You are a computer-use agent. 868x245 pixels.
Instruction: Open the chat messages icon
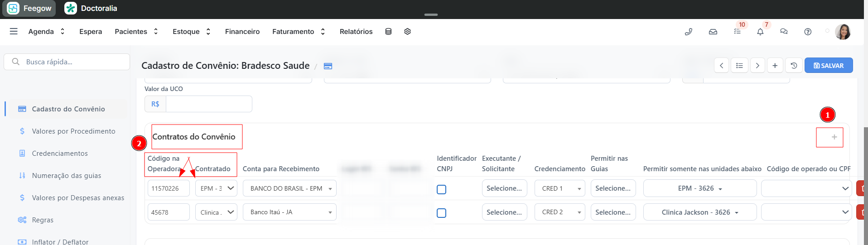784,32
